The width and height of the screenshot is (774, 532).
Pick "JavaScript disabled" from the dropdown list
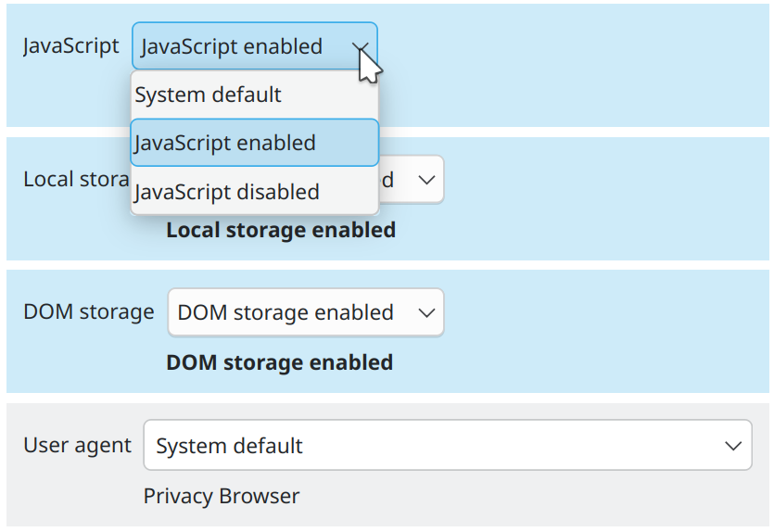(x=227, y=192)
